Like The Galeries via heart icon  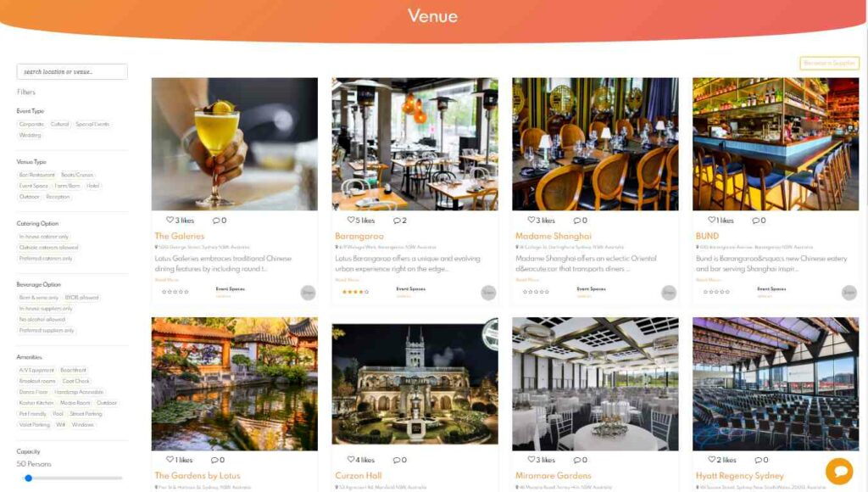(170, 220)
